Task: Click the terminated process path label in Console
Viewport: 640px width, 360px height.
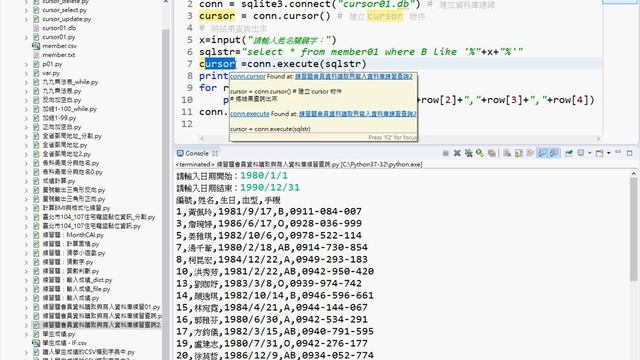Action: (299, 164)
